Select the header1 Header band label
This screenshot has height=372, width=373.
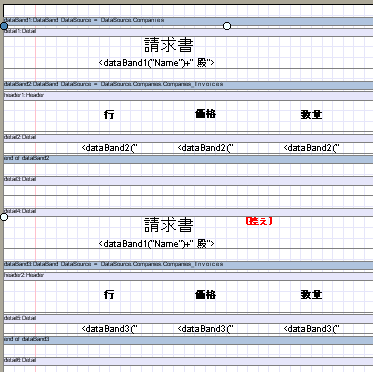click(24, 95)
